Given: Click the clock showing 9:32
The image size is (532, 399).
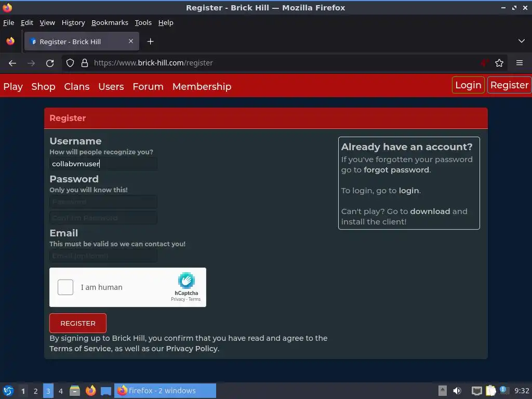Looking at the screenshot, I should tap(522, 391).
